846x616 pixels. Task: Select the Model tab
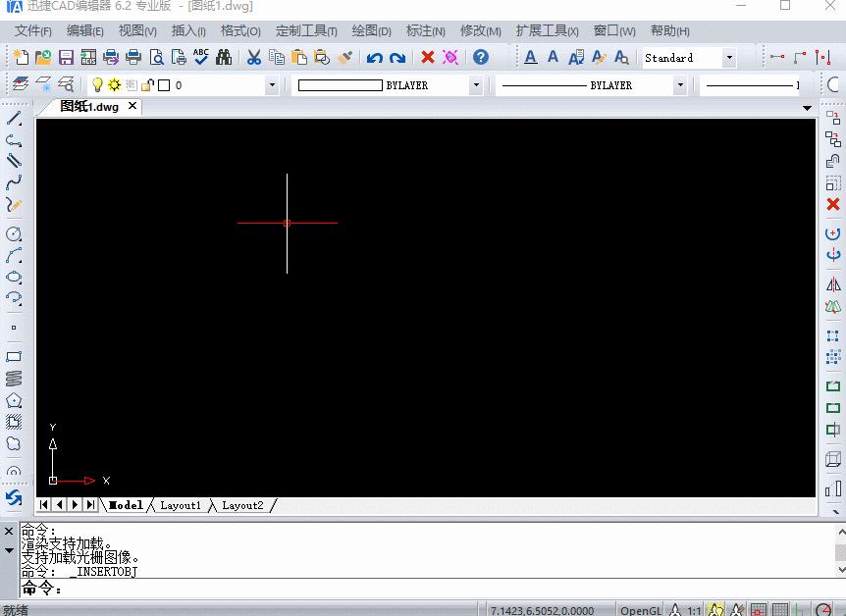(x=126, y=505)
